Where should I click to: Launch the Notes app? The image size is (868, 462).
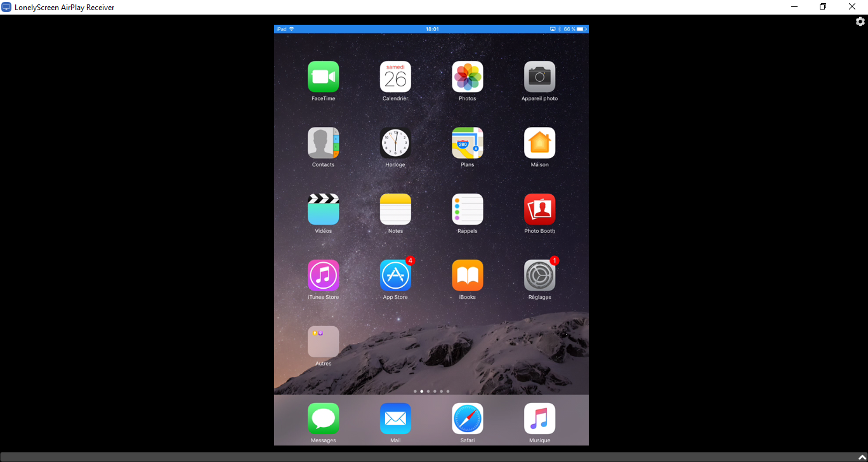(x=395, y=209)
